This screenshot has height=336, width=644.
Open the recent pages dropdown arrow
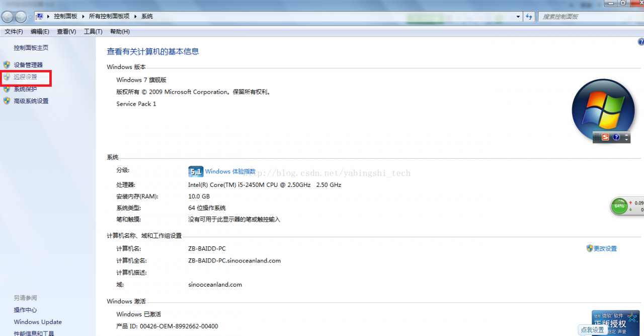tap(30, 17)
